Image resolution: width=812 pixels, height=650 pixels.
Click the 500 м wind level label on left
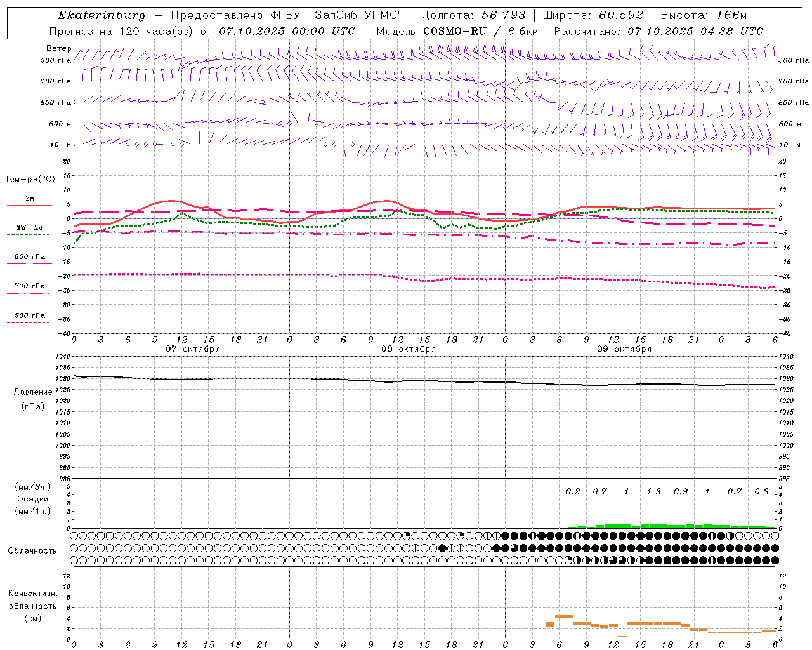(60, 124)
